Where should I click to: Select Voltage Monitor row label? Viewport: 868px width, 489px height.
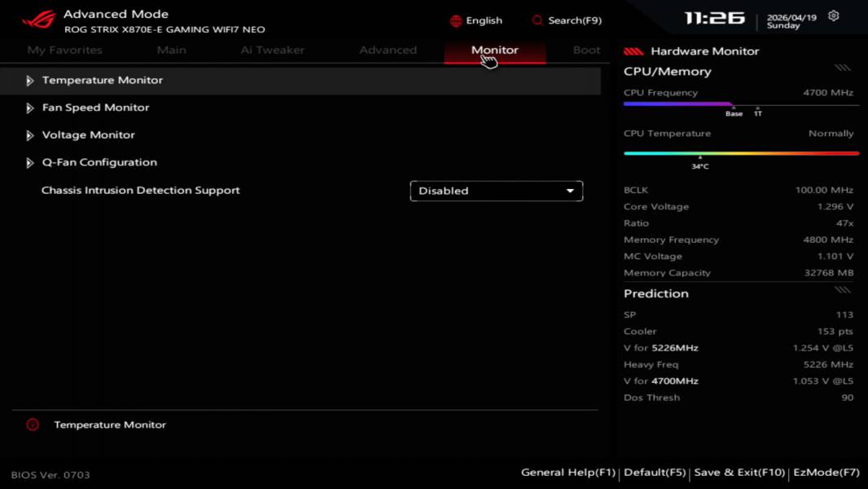point(89,135)
